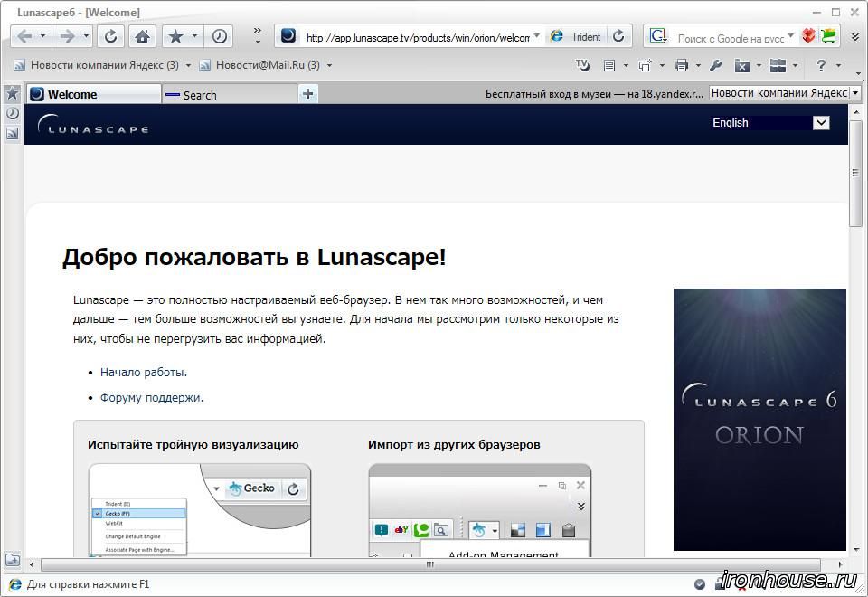Click the Lunascape 6 Orion banner image
This screenshot has height=597, width=868.
tap(759, 419)
